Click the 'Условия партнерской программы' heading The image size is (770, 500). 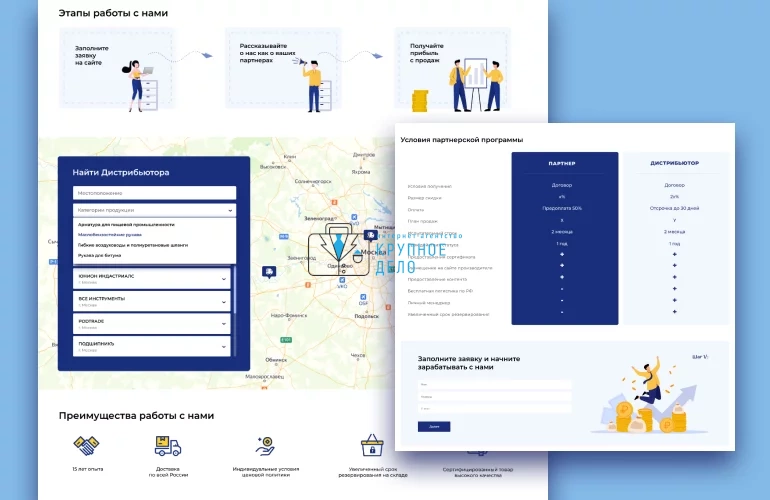462,140
